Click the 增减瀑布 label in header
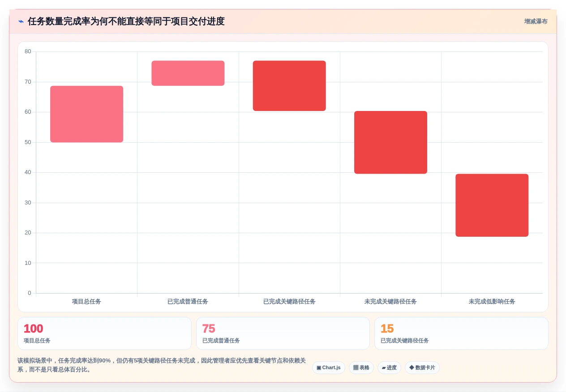The width and height of the screenshot is (566, 392). (x=536, y=21)
